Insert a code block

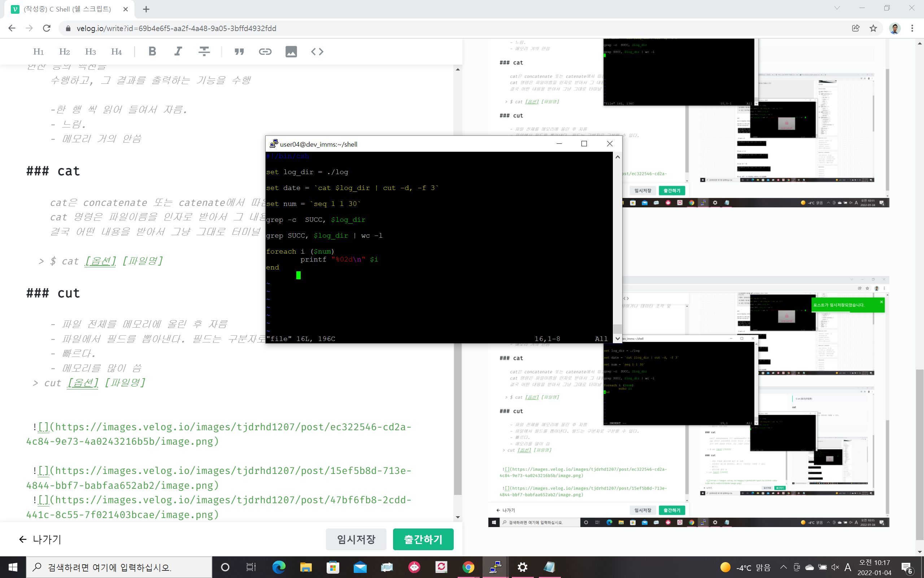[317, 52]
